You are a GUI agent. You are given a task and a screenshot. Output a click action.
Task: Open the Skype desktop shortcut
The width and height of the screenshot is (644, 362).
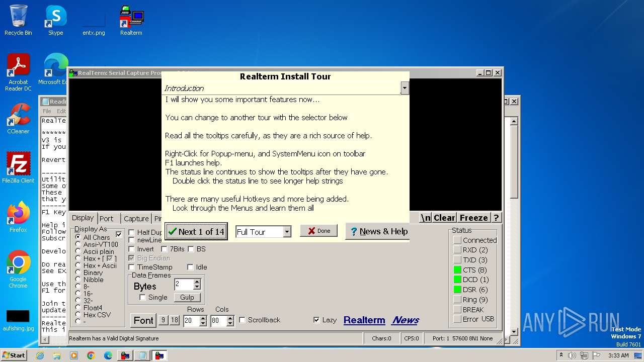(55, 20)
